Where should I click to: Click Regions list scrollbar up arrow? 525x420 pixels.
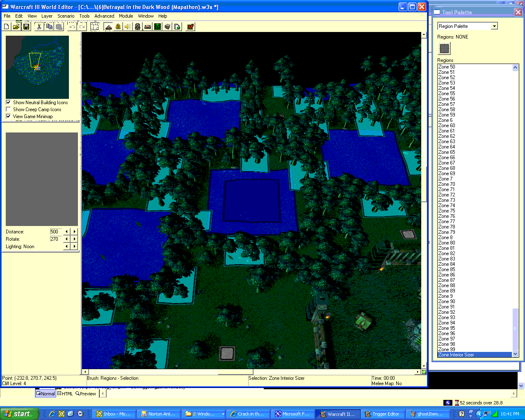tap(516, 68)
